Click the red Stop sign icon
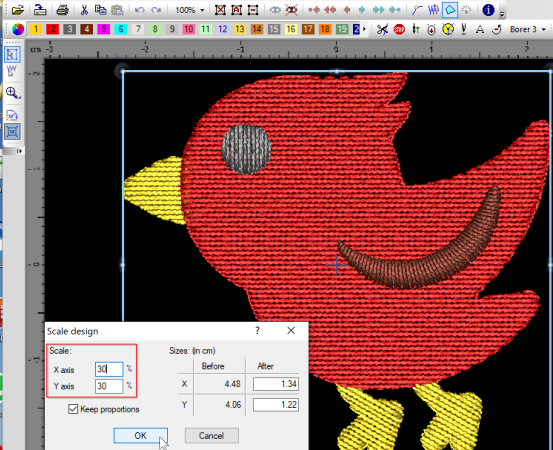Screen dimensions: 553x450 point(399,29)
